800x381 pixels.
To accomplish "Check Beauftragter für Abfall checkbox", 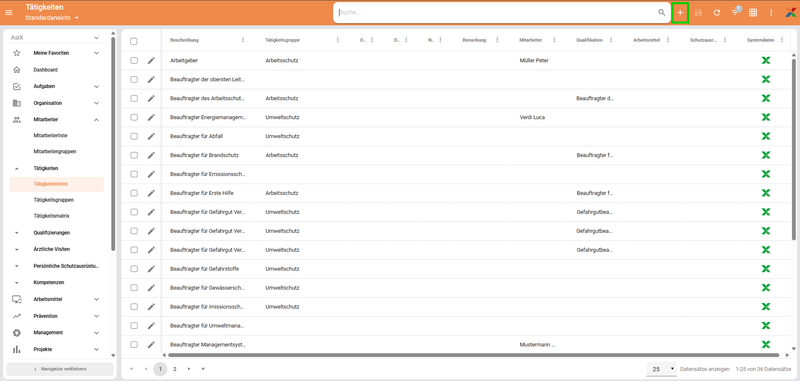I will [134, 136].
